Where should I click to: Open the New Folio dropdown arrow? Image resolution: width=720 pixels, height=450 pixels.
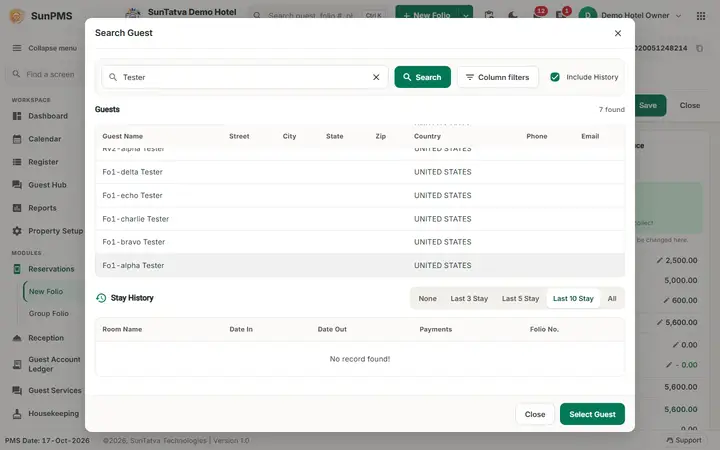tap(466, 16)
